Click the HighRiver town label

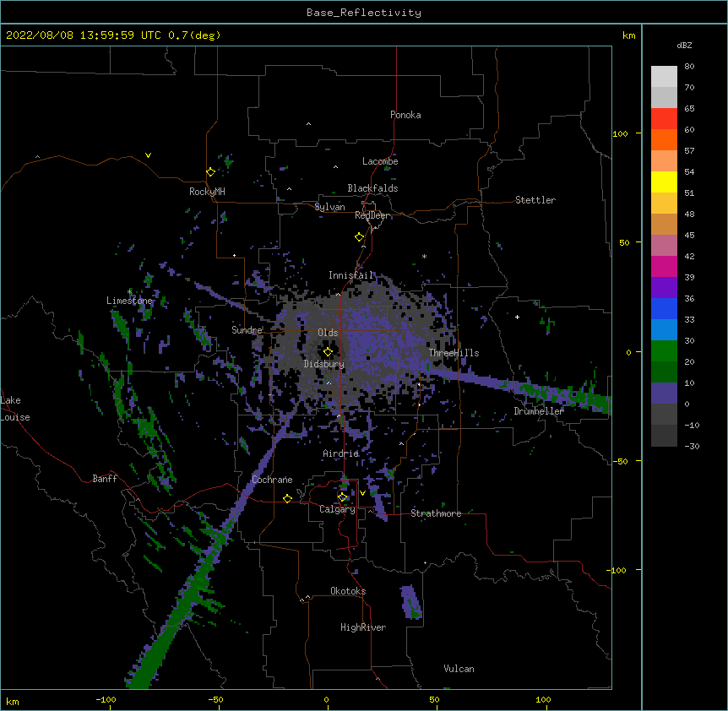pos(363,627)
